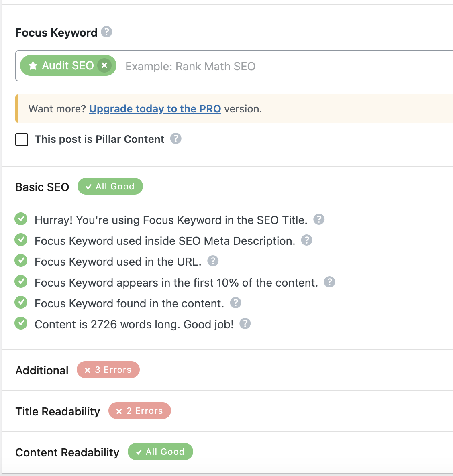Open help for first 10% of content check
453x476 pixels.
(x=330, y=282)
